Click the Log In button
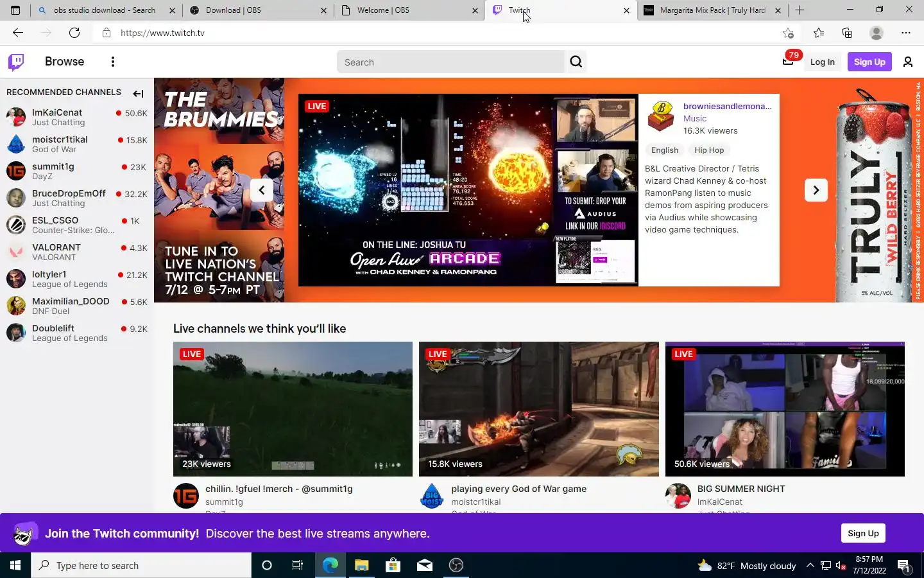The height and width of the screenshot is (578, 924). click(822, 62)
